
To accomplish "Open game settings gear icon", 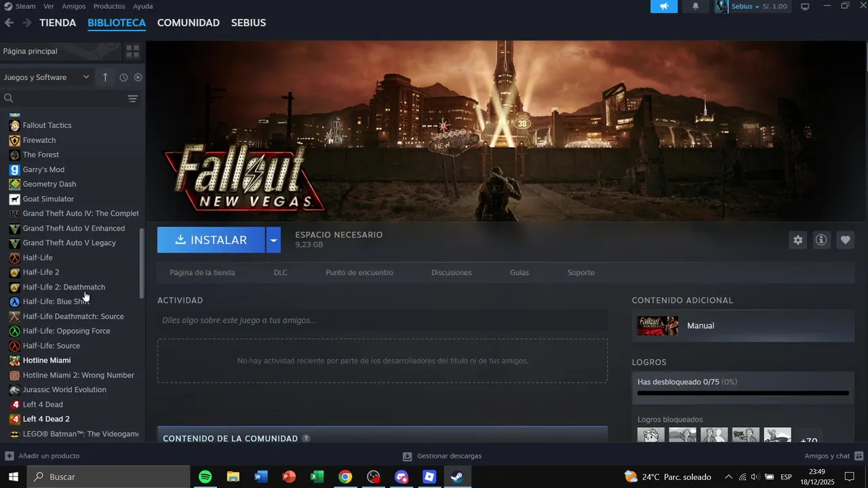I will [x=798, y=240].
